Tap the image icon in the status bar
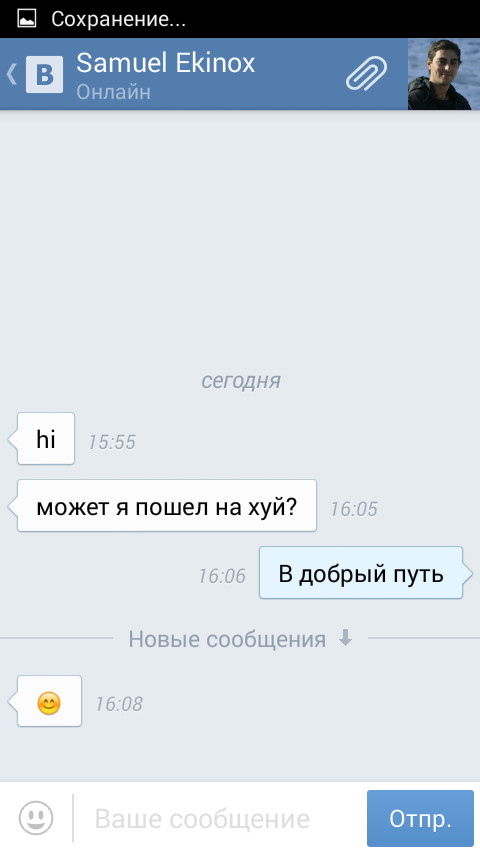Viewport: 480px width, 854px height. click(x=26, y=19)
